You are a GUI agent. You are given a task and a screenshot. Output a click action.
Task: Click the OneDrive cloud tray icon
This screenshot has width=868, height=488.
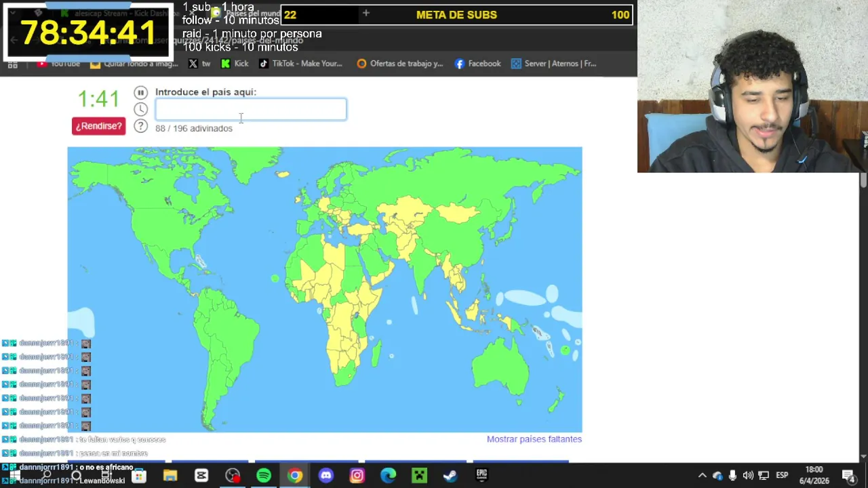coord(717,476)
